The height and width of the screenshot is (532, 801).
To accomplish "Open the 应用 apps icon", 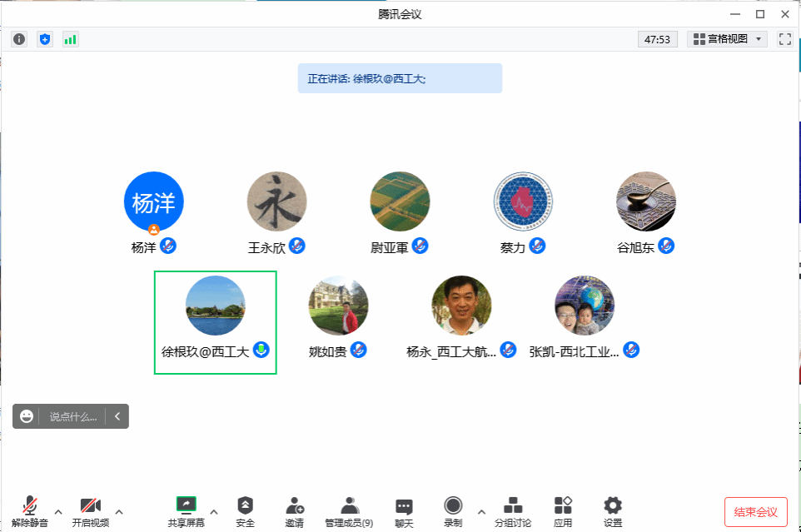I will click(x=563, y=510).
